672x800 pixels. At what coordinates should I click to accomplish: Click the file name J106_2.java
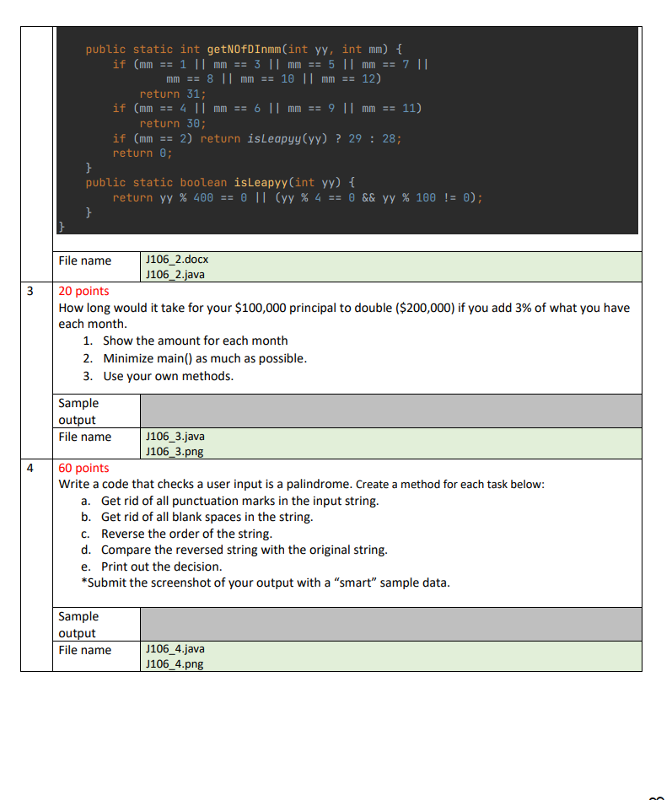coord(175,275)
